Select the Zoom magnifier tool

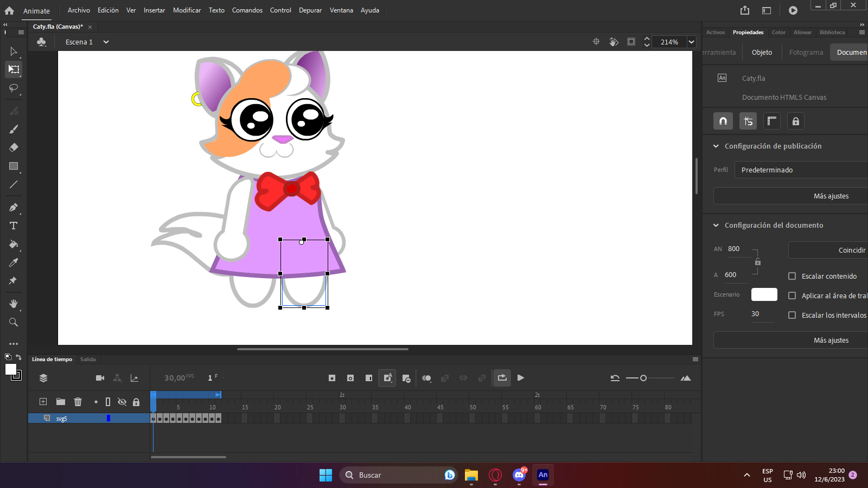[x=14, y=322]
